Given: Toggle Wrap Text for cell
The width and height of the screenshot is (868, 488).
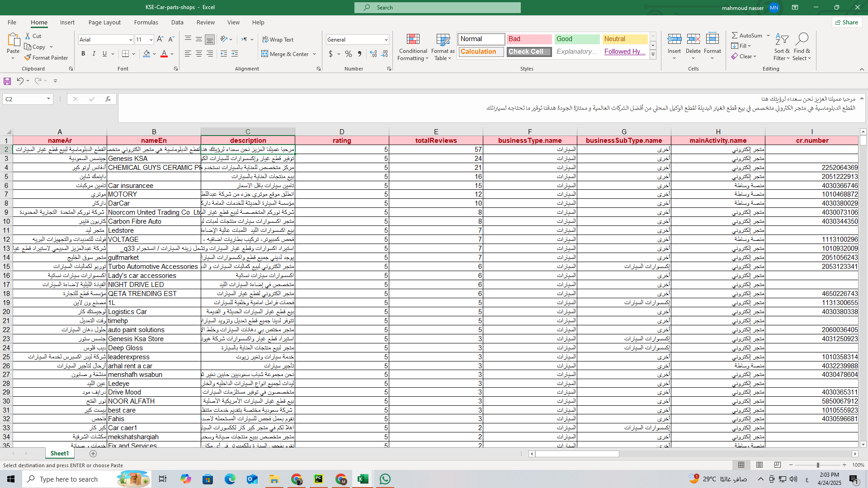Looking at the screenshot, I should [278, 40].
